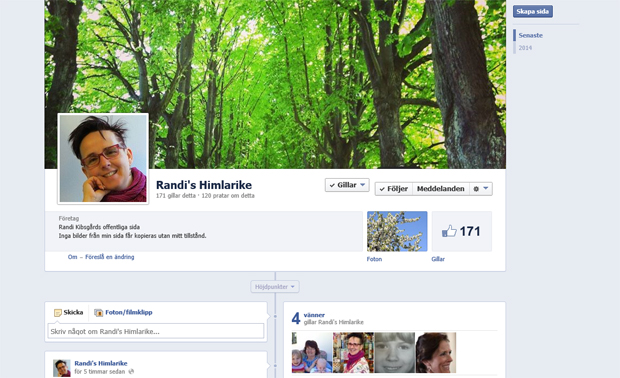Click the 171 gillar detta text
Image resolution: width=620 pixels, height=378 pixels.
[x=176, y=196]
